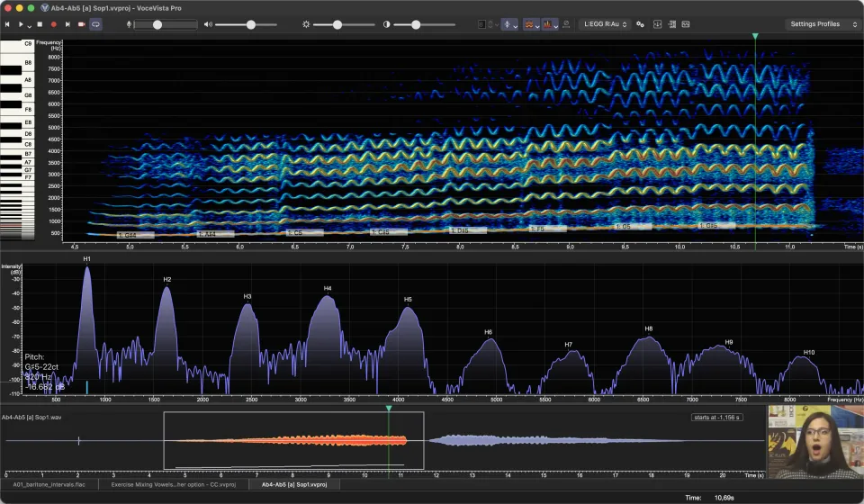
Task: Open the L:EGG R:Au channel selector
Action: (605, 24)
